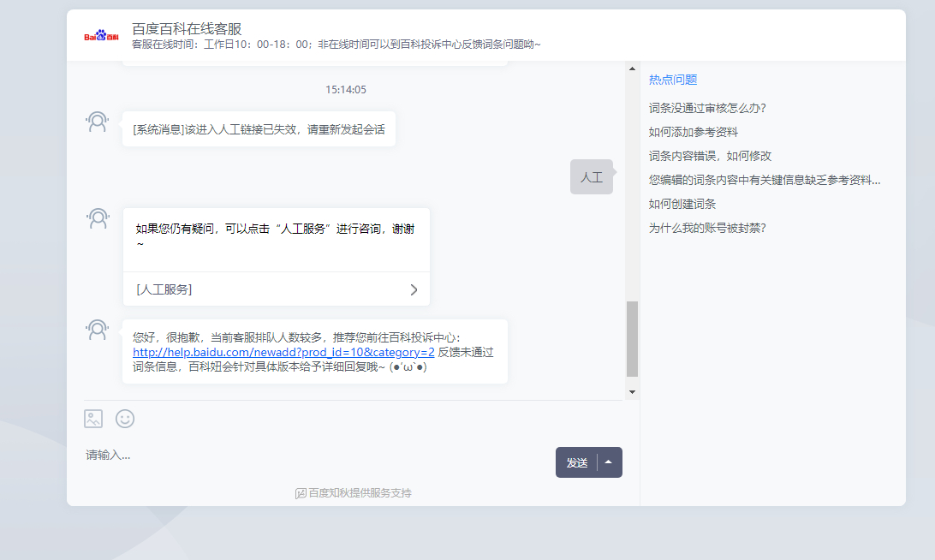
Task: Switch to the 热点问题 tab
Action: [673, 80]
